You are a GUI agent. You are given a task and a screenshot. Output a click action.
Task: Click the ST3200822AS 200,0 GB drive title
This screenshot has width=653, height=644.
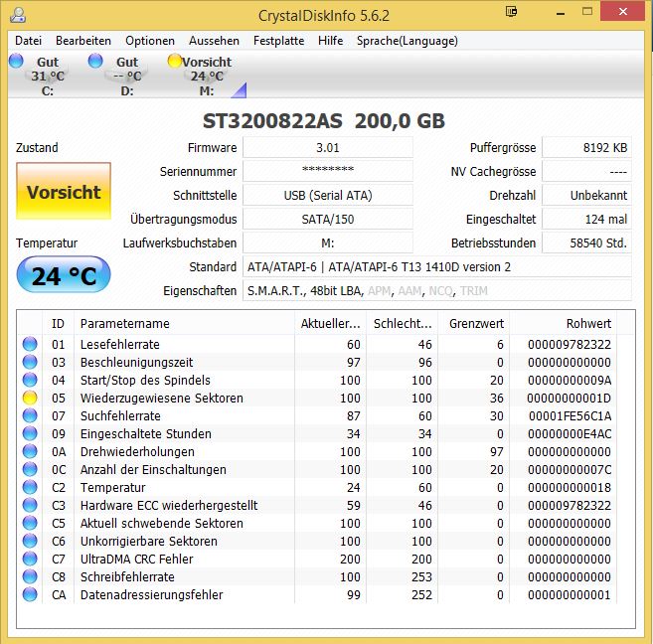pyautogui.click(x=324, y=121)
